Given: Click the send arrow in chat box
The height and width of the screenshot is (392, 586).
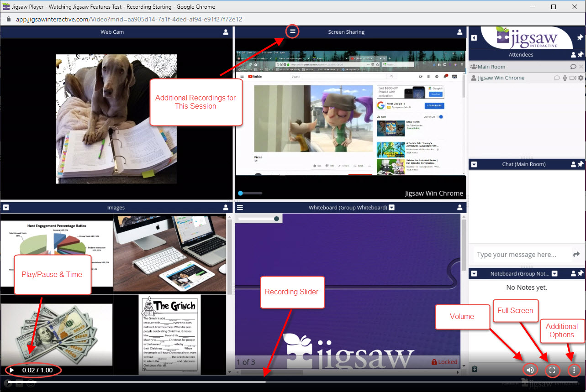Looking at the screenshot, I should click(x=576, y=255).
